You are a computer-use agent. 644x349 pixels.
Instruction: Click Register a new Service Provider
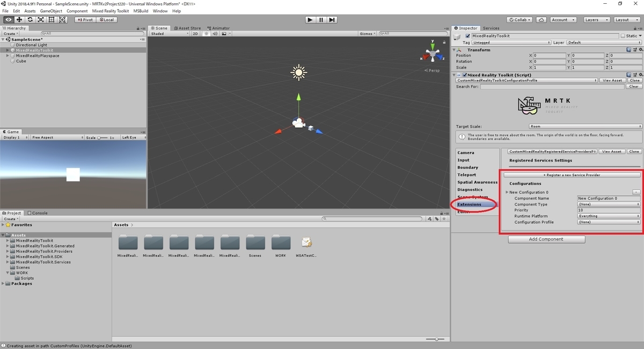click(572, 175)
